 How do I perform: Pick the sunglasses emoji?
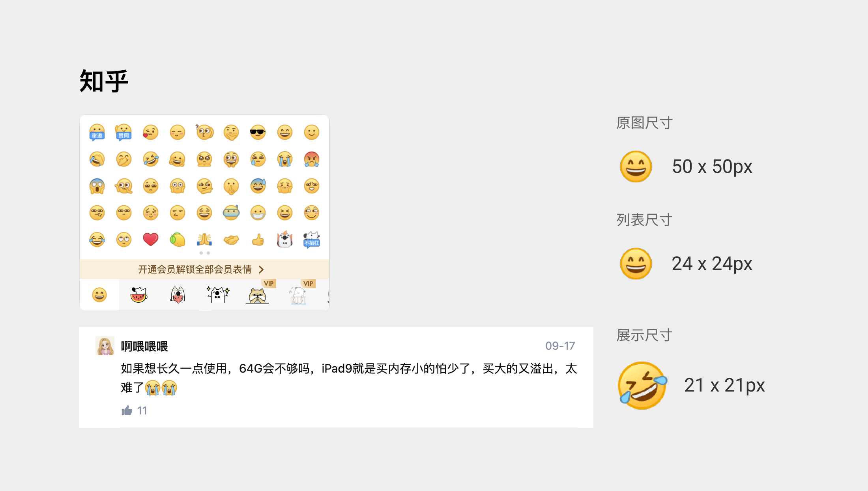pyautogui.click(x=258, y=132)
